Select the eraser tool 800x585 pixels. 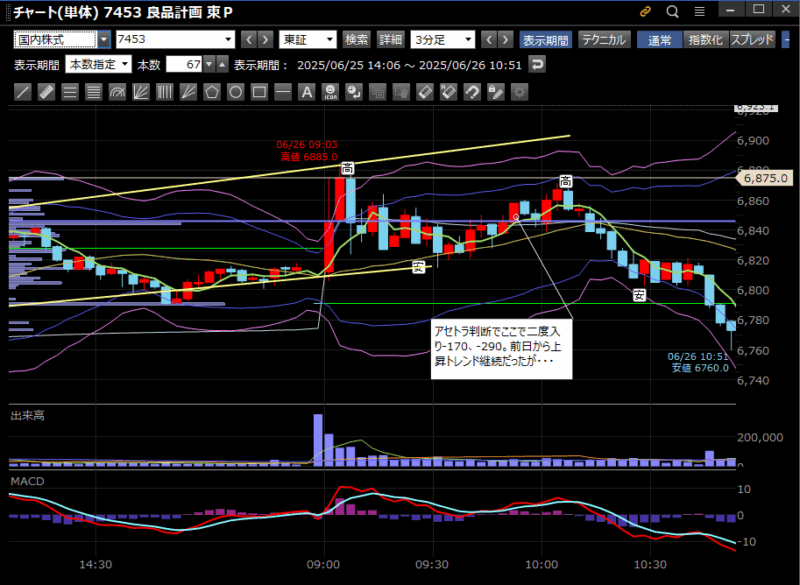coord(425,92)
